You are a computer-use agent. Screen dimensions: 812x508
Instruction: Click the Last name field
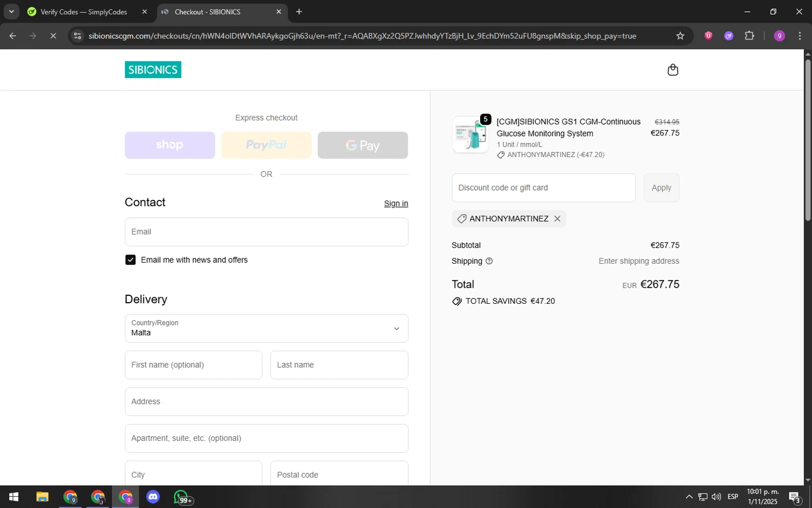pos(339,365)
